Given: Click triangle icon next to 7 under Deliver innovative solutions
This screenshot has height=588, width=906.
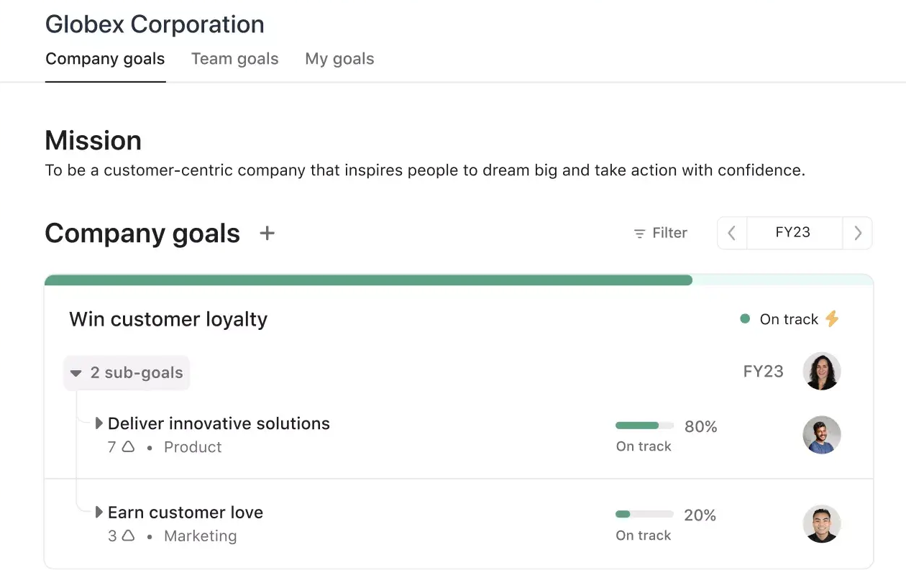Looking at the screenshot, I should click(128, 446).
